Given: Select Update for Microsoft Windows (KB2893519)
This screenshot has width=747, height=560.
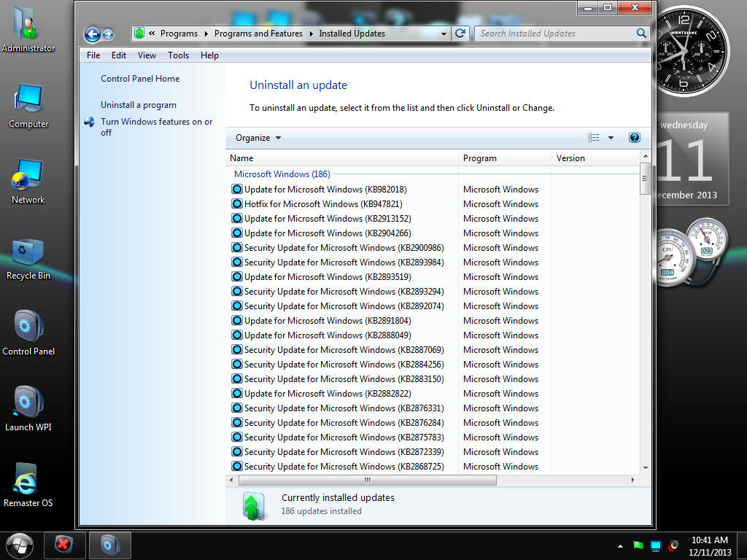Looking at the screenshot, I should pos(328,276).
